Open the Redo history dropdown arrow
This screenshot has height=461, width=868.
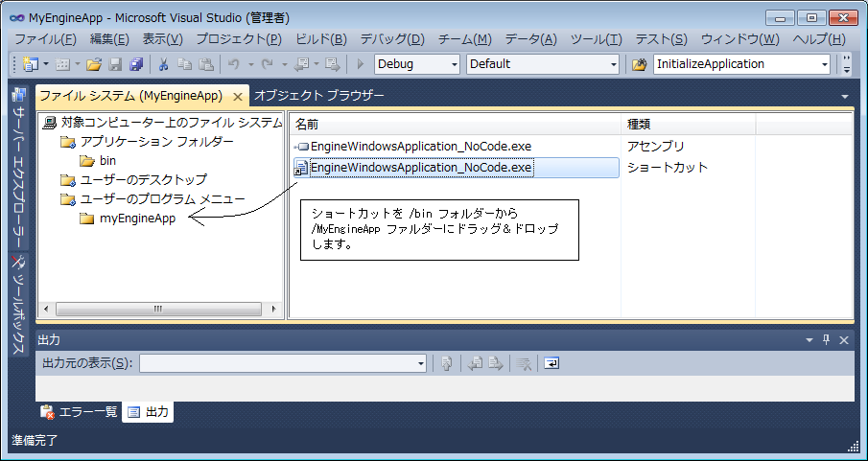(284, 64)
